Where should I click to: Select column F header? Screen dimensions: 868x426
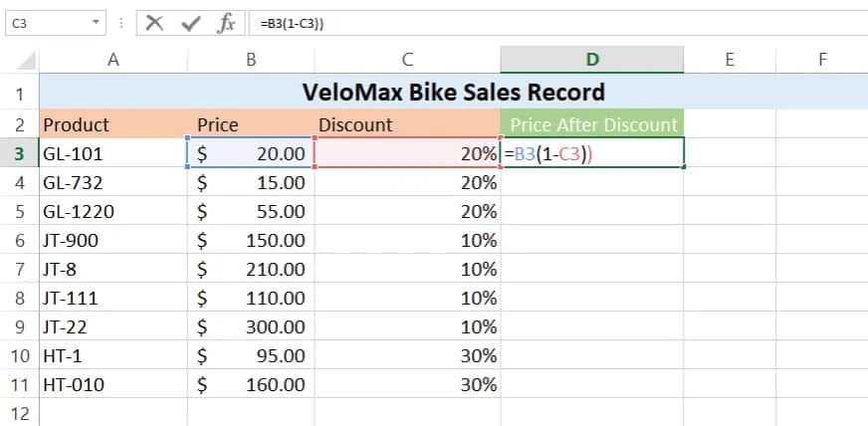click(822, 60)
